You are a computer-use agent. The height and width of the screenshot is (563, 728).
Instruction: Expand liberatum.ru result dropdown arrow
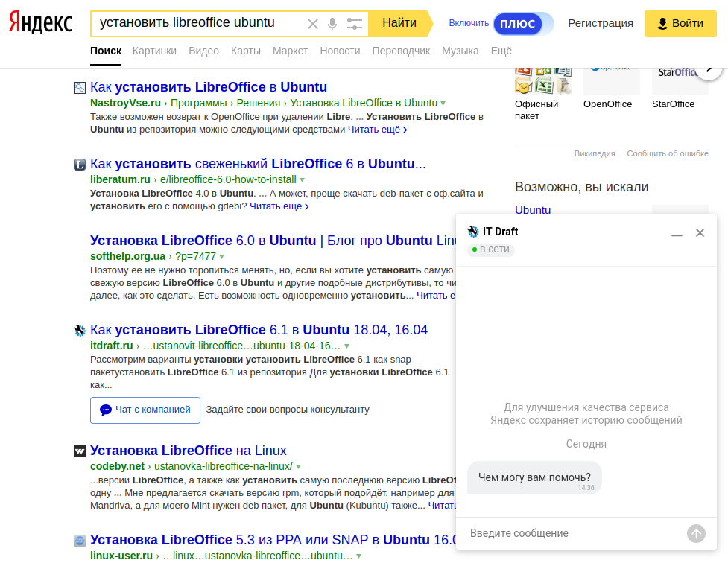303,180
